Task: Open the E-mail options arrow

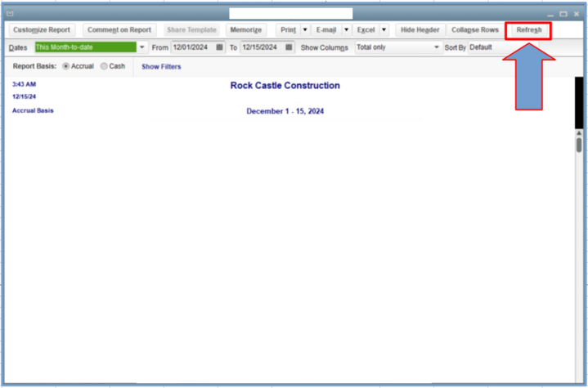Action: (x=347, y=29)
